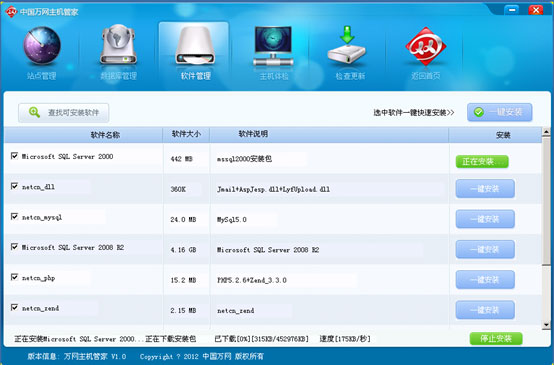The image size is (554, 365).
Task: Click the 24.0 MB size cell
Action: coord(183,219)
